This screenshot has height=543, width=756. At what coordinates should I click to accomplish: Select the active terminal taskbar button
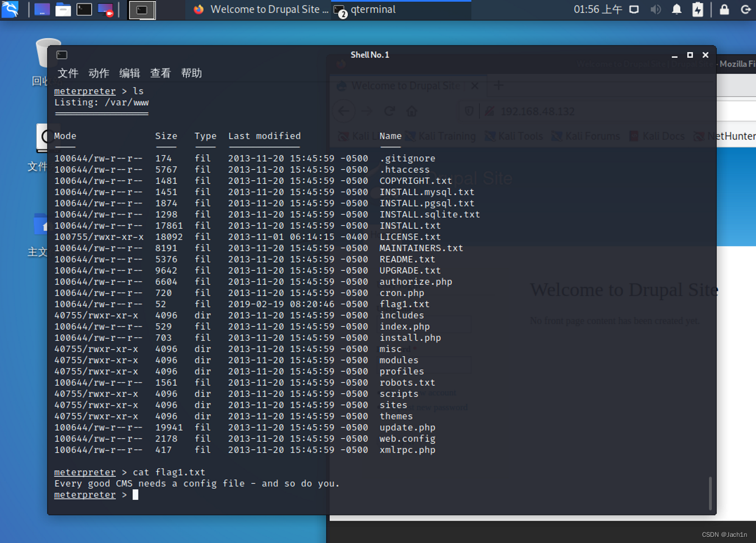[x=142, y=10]
